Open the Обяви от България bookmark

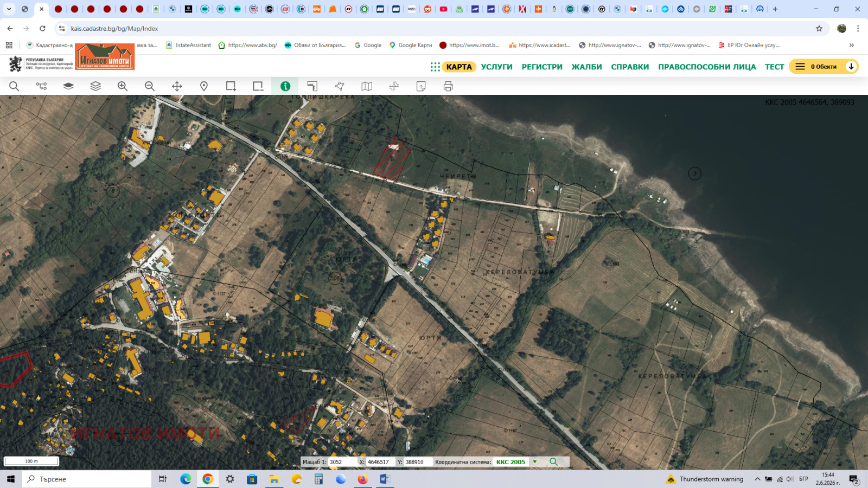(315, 45)
